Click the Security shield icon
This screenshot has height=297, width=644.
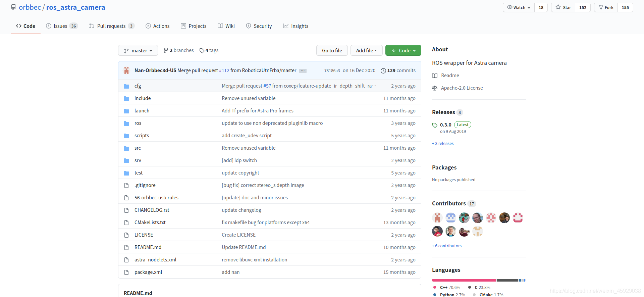click(x=249, y=26)
